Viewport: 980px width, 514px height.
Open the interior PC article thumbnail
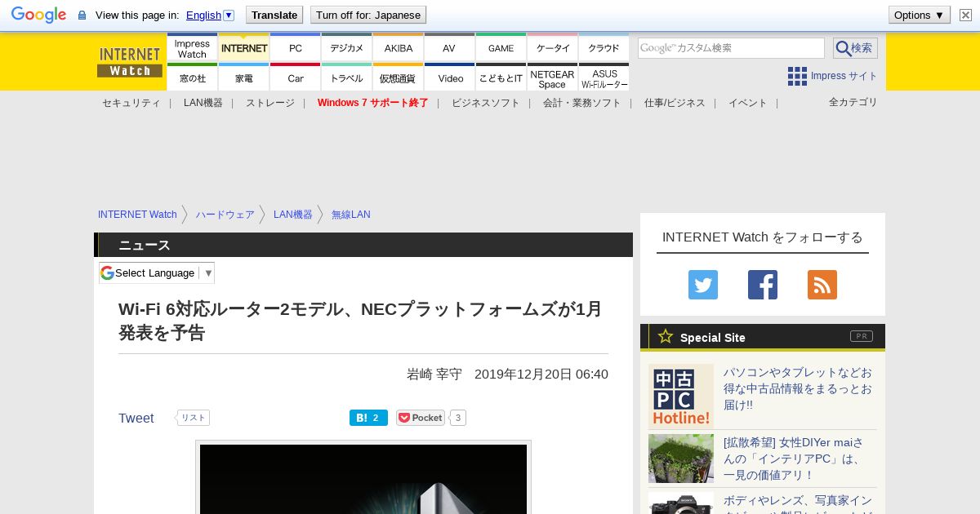coord(681,459)
